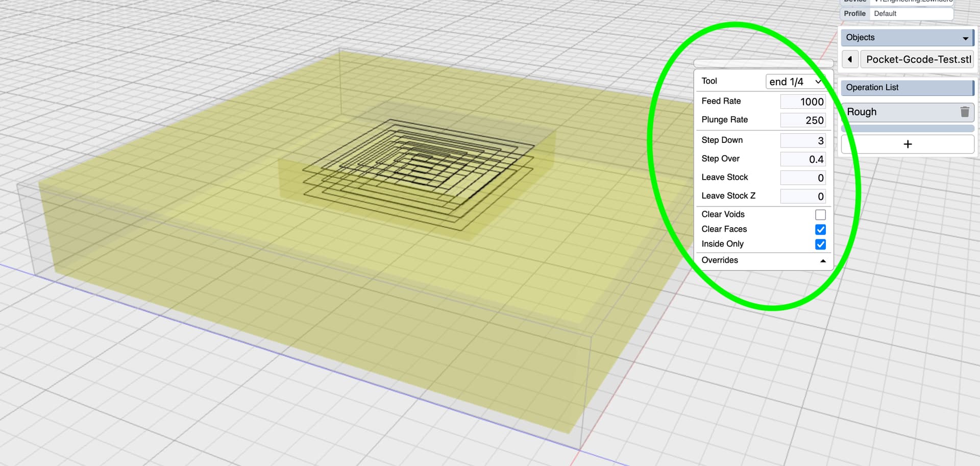Image resolution: width=980 pixels, height=466 pixels.
Task: Focus the Leave Stock Z input field
Action: (x=803, y=196)
